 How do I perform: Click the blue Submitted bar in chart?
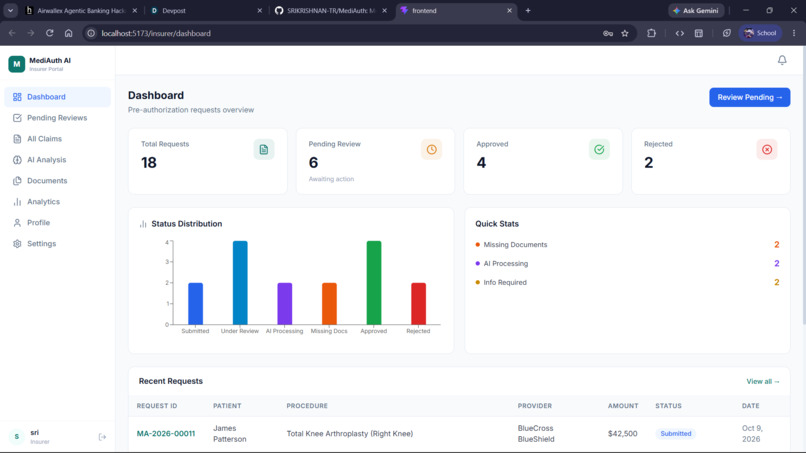pyautogui.click(x=195, y=304)
